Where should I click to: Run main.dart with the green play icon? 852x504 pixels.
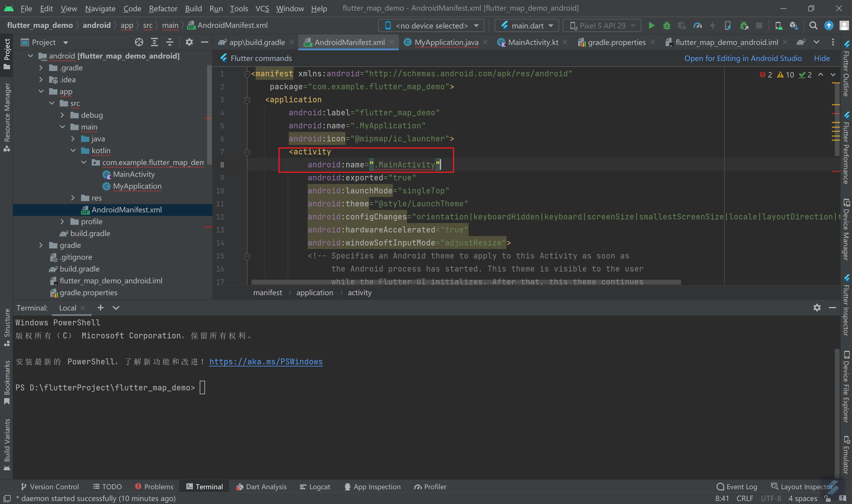651,25
